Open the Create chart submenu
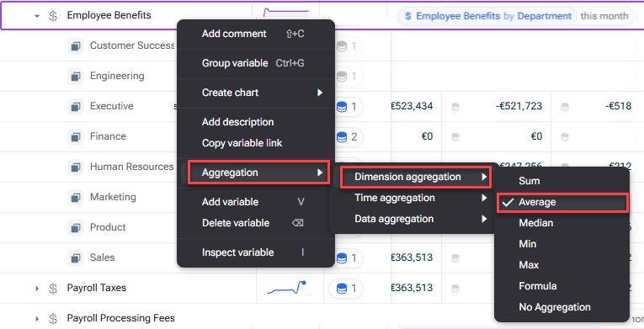 255,93
